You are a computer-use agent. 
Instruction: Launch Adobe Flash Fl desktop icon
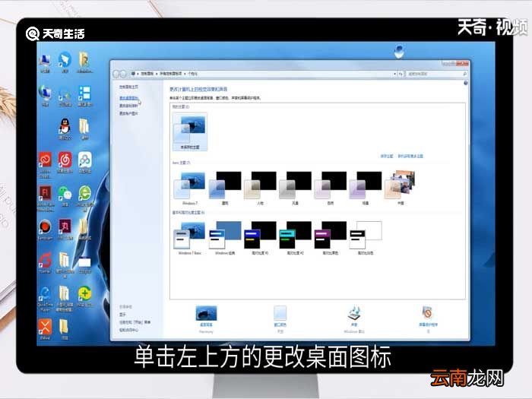tap(45, 193)
